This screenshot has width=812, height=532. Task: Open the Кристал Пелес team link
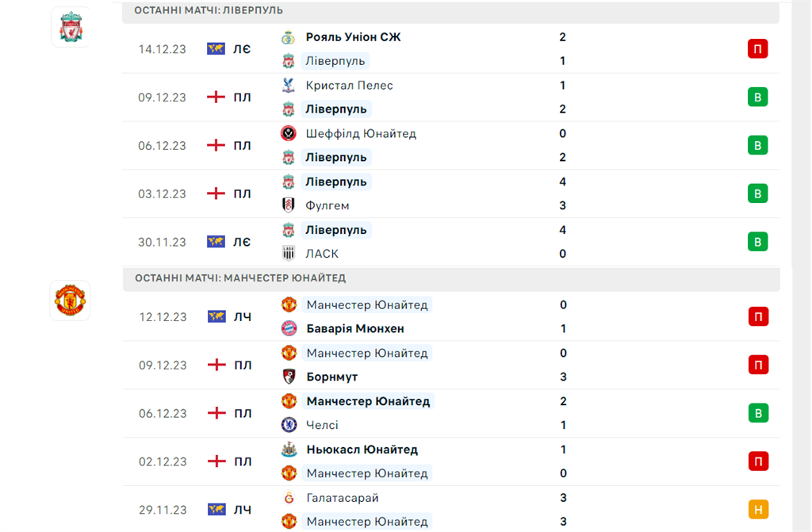pyautogui.click(x=349, y=86)
